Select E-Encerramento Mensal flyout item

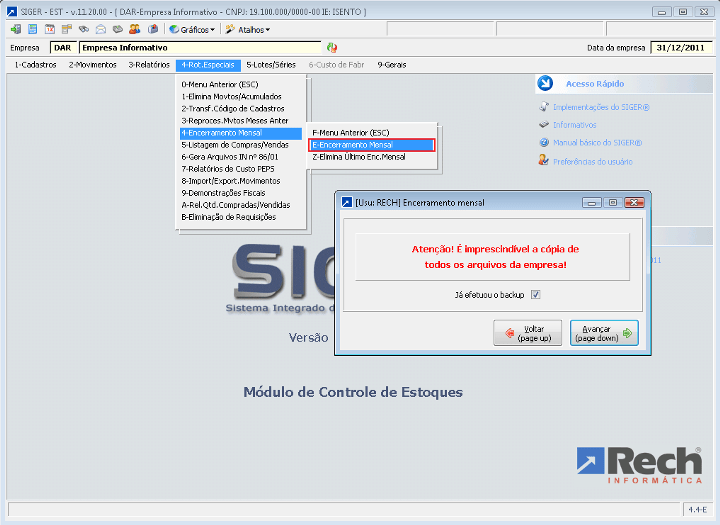coord(372,145)
